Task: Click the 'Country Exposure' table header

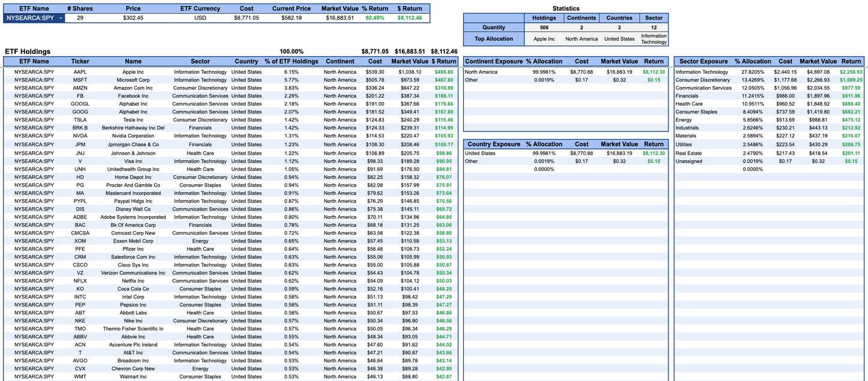Action: click(493, 144)
